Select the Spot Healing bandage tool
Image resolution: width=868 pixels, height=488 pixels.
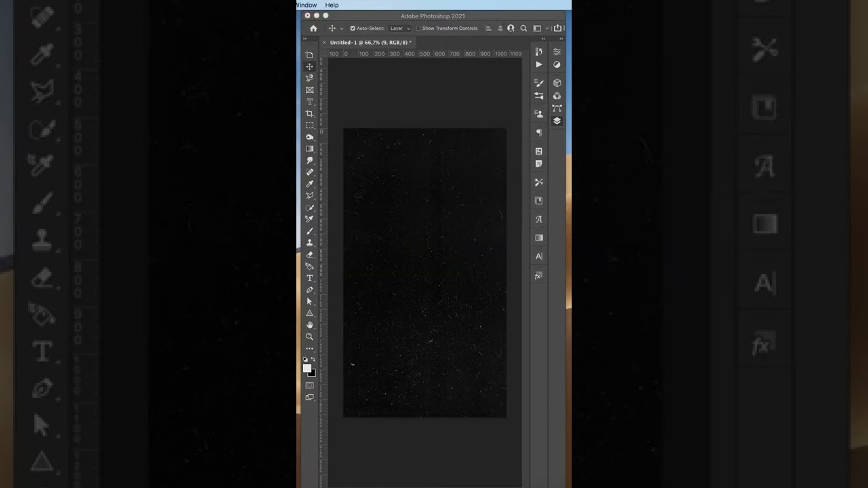(x=309, y=172)
